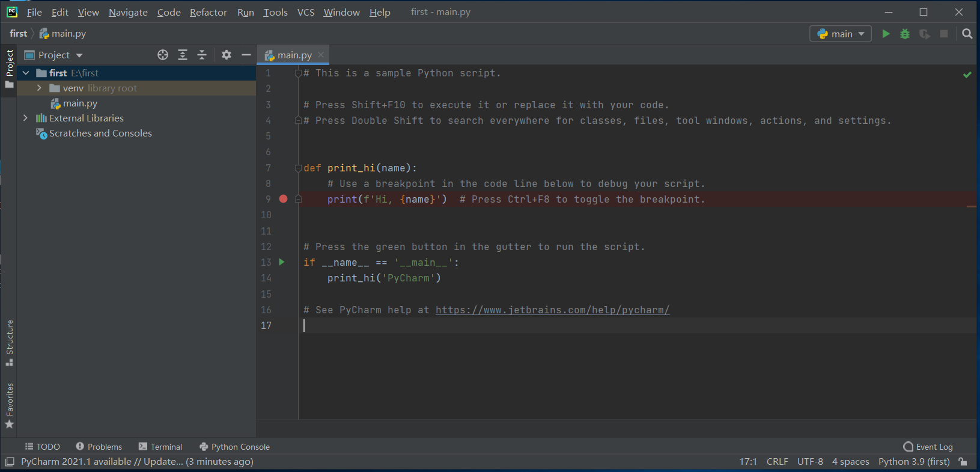Open the Structure tool window sidebar tab
Screen dimensions: 980x472
click(10, 343)
